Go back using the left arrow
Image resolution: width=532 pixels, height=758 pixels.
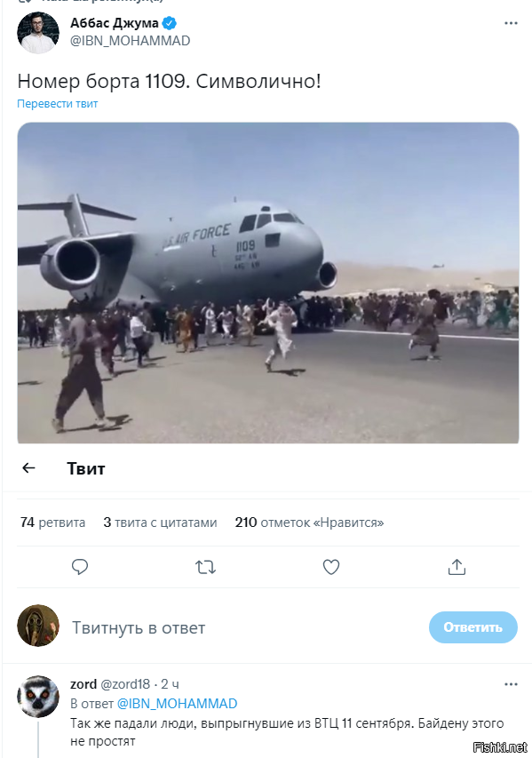(29, 468)
